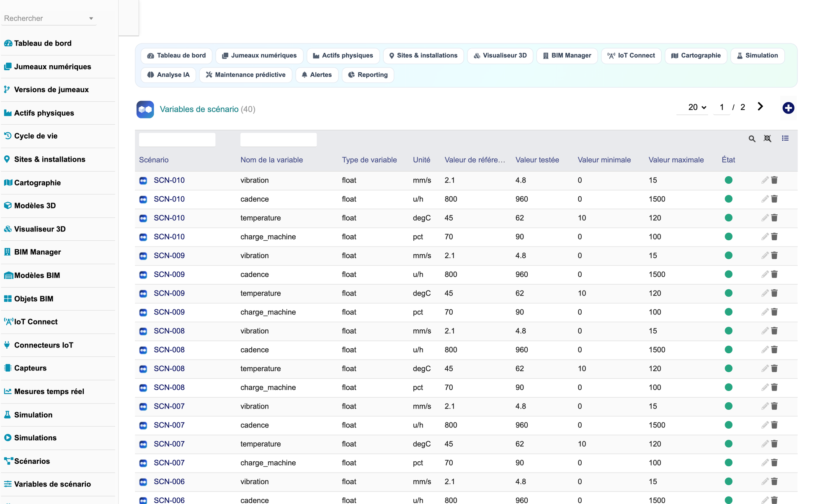Open SCN-009 link in cadence row
This screenshot has height=504, width=815.
click(x=169, y=275)
